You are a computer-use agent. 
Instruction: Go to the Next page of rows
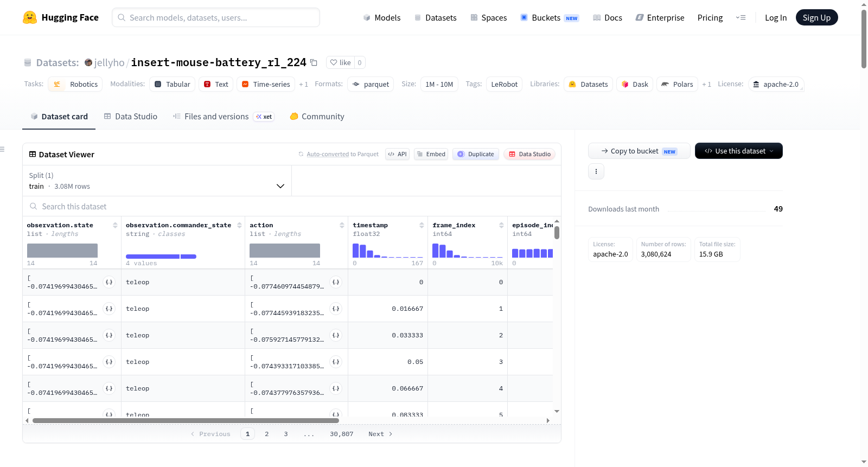380,434
